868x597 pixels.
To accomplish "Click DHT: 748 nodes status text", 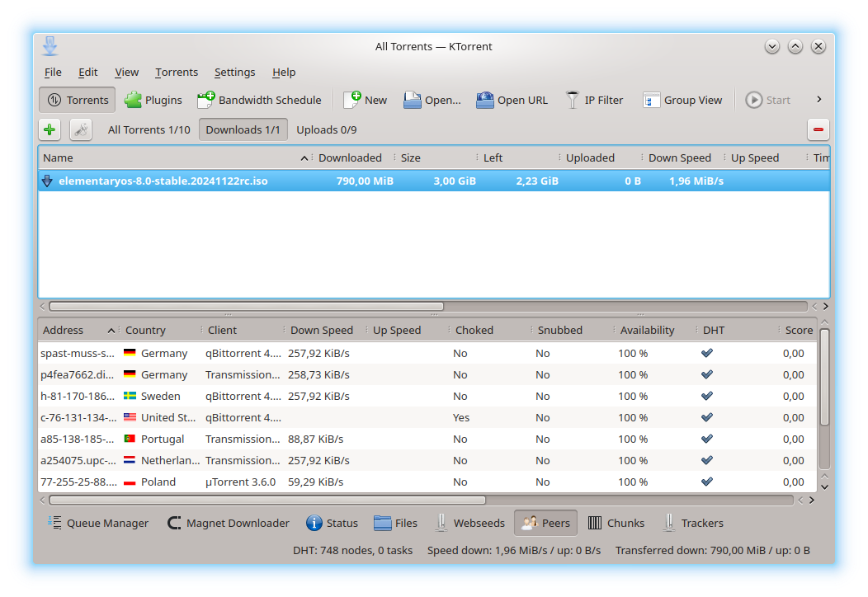I will tap(352, 551).
